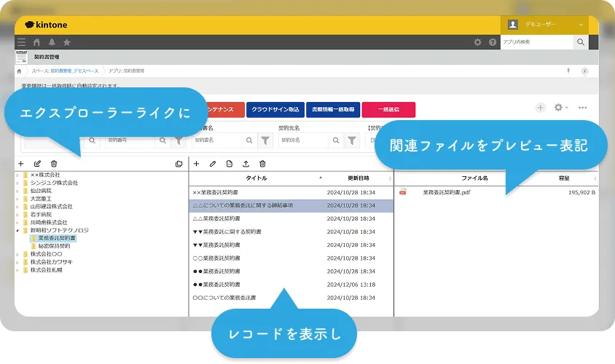Expand the 仙台病院 folder
Image resolution: width=615 pixels, height=364 pixels.
tap(17, 191)
